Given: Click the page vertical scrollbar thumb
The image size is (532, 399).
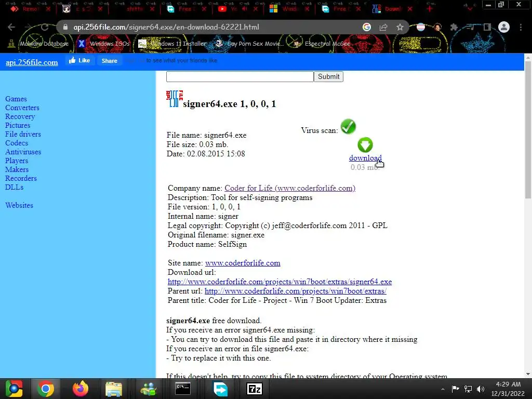Looking at the screenshot, I should [528, 130].
